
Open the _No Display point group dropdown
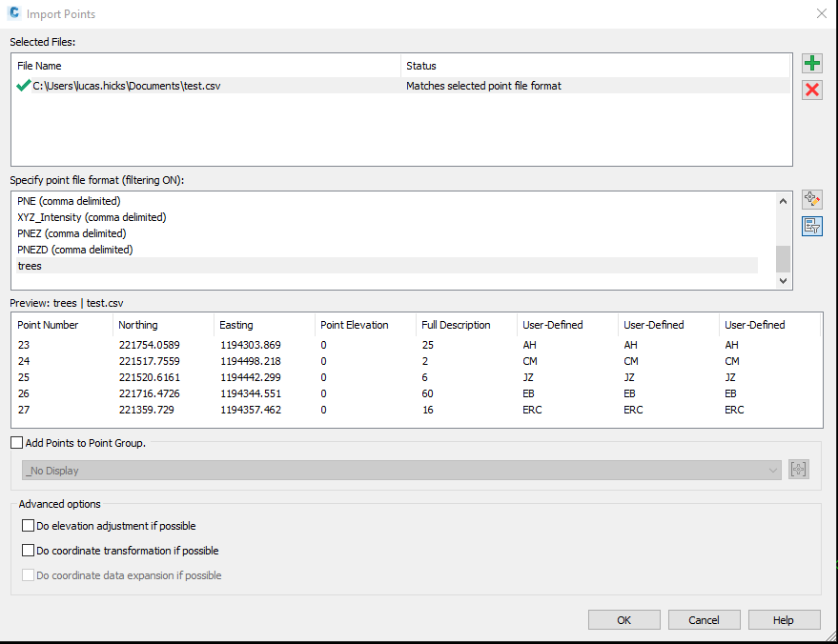pos(772,470)
